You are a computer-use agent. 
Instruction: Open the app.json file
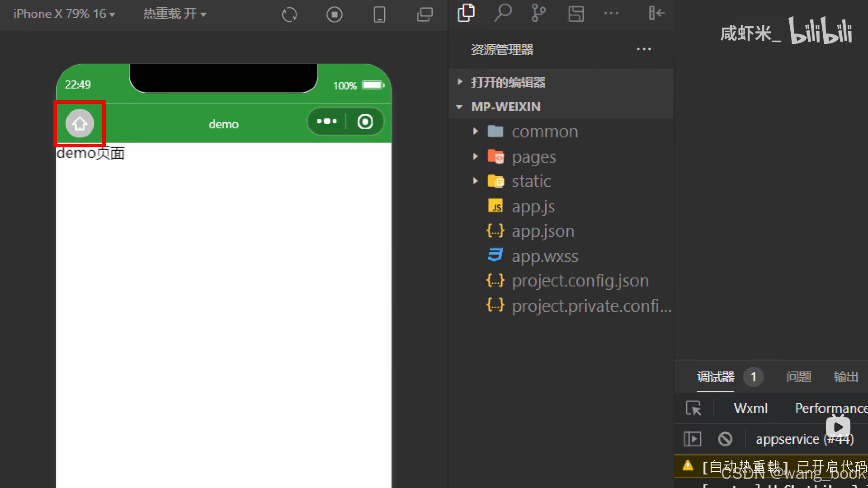561,231
